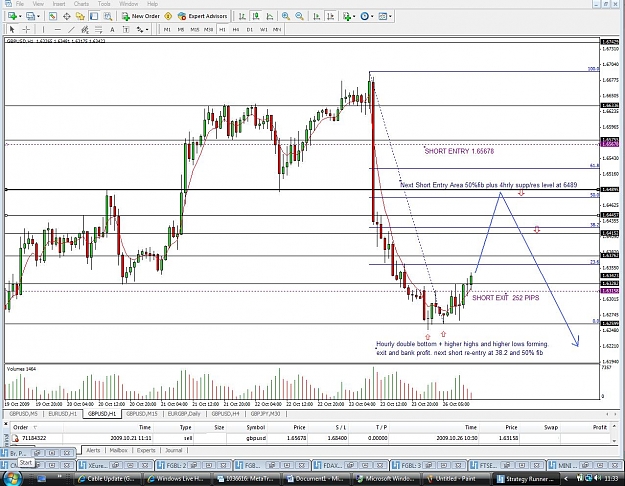Switch to the GBPJPY,M30 chart tab
The width and height of the screenshot is (625, 486).
pyautogui.click(x=265, y=414)
